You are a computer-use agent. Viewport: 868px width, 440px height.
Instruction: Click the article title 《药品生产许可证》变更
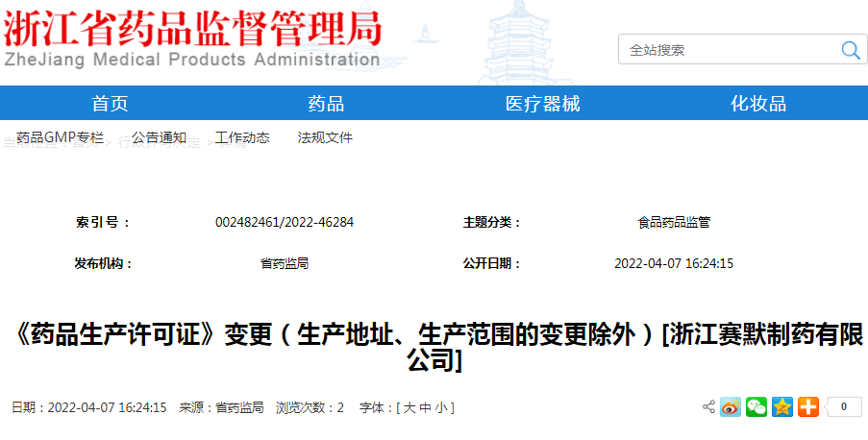[434, 347]
